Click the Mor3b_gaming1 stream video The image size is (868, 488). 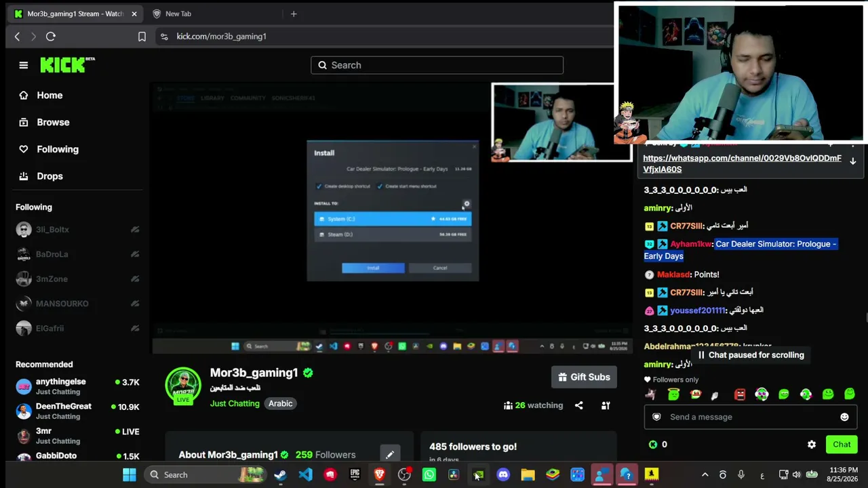coord(392,219)
